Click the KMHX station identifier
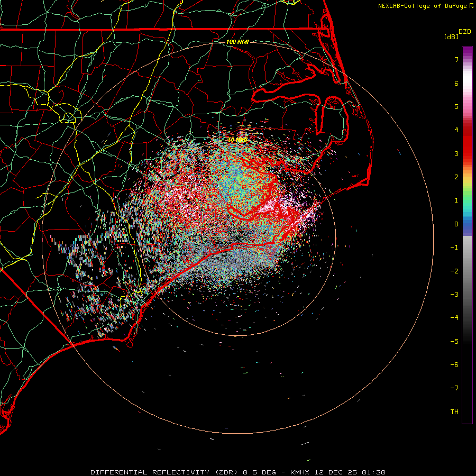Image resolution: width=476 pixels, height=476 pixels. pyautogui.click(x=301, y=472)
